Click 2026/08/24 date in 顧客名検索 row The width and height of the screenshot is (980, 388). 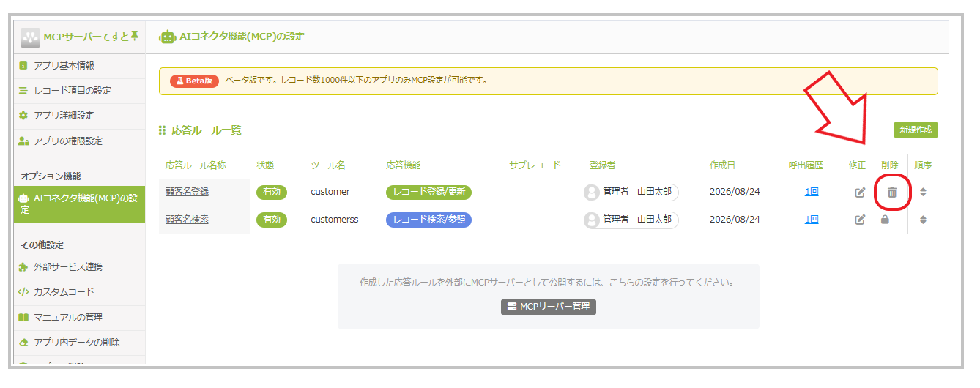click(x=735, y=219)
